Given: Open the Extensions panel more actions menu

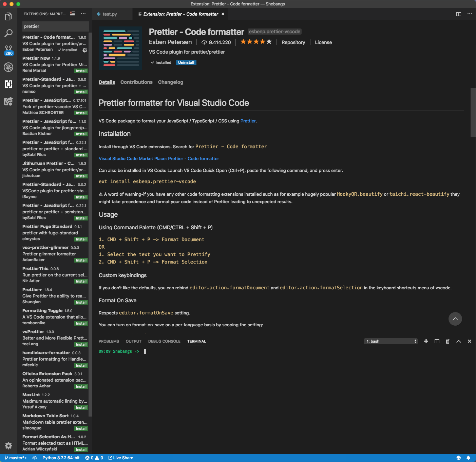Looking at the screenshot, I should 83,14.
